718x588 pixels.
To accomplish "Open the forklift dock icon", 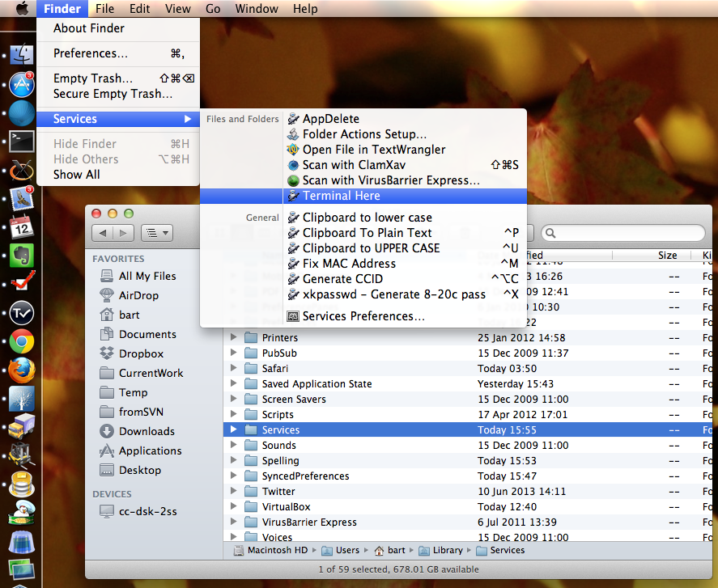I will click(x=21, y=455).
